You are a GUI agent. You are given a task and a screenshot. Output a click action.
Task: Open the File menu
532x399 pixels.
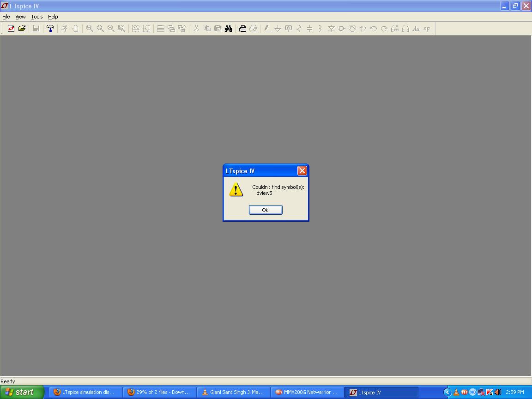click(6, 17)
